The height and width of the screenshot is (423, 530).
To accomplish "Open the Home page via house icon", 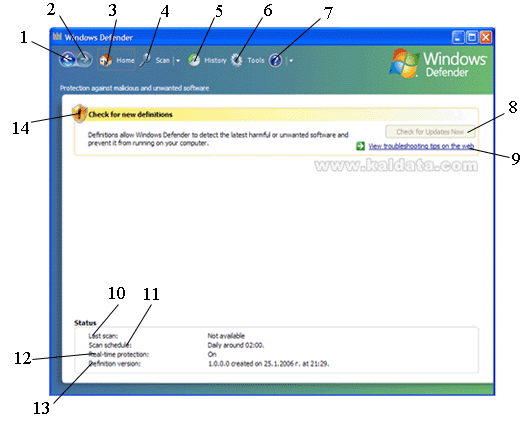I will coord(106,60).
